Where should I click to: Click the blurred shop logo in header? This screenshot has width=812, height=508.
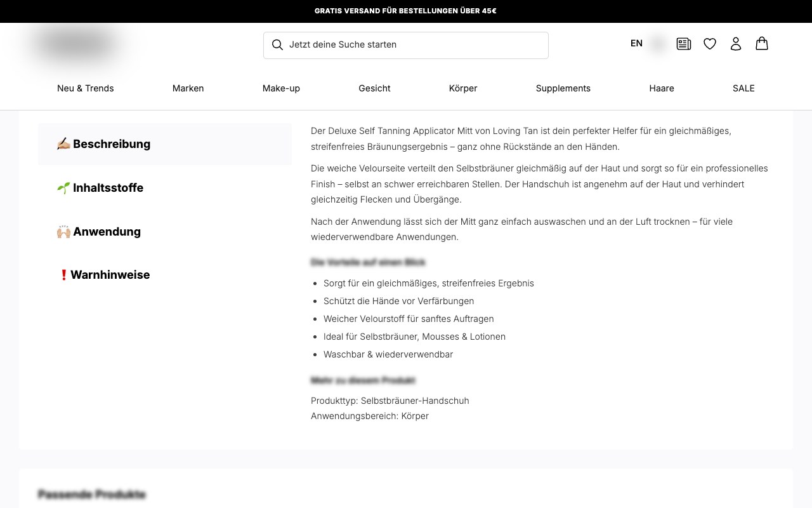point(76,44)
